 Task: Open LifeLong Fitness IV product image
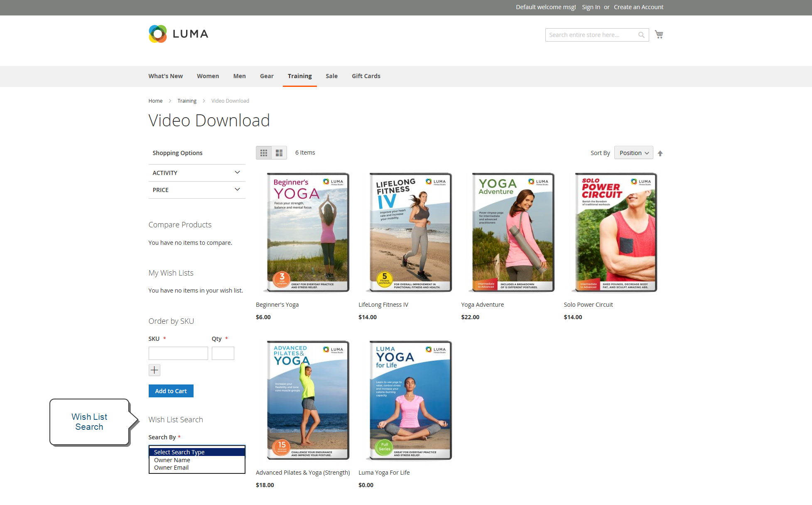click(410, 233)
